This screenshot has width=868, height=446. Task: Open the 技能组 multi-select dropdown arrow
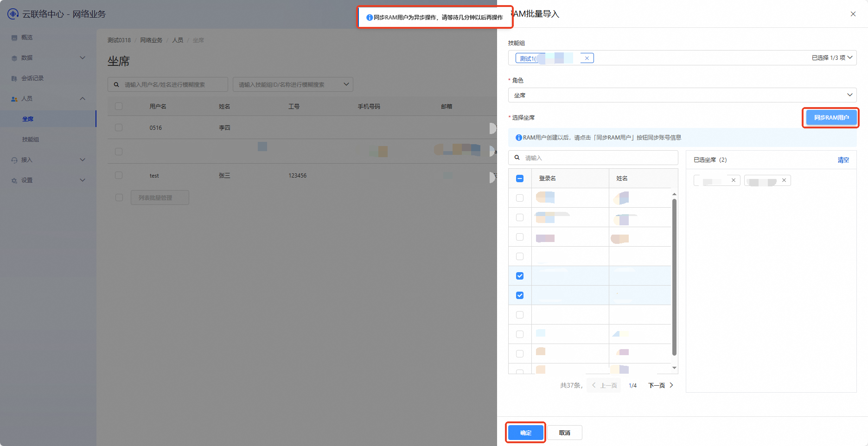click(850, 57)
